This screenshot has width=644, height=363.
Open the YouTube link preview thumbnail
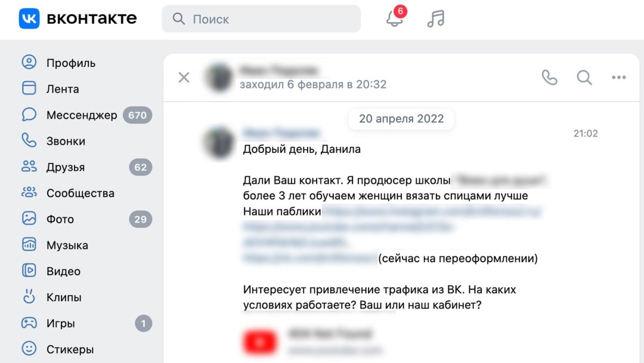259,342
